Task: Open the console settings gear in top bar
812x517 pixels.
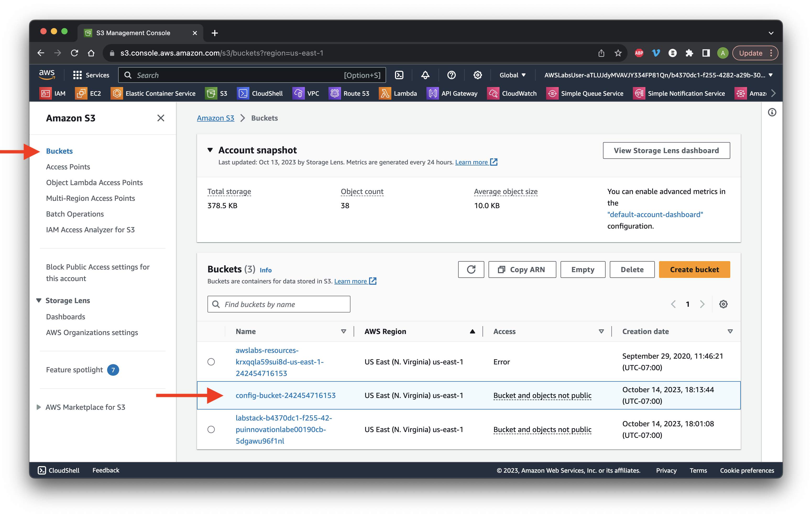Action: coord(478,75)
